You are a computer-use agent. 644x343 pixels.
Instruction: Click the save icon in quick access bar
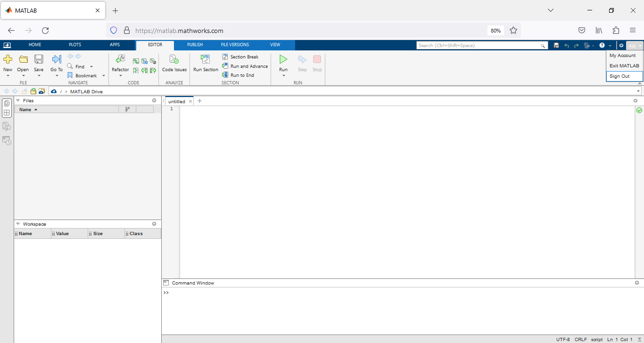tap(556, 46)
